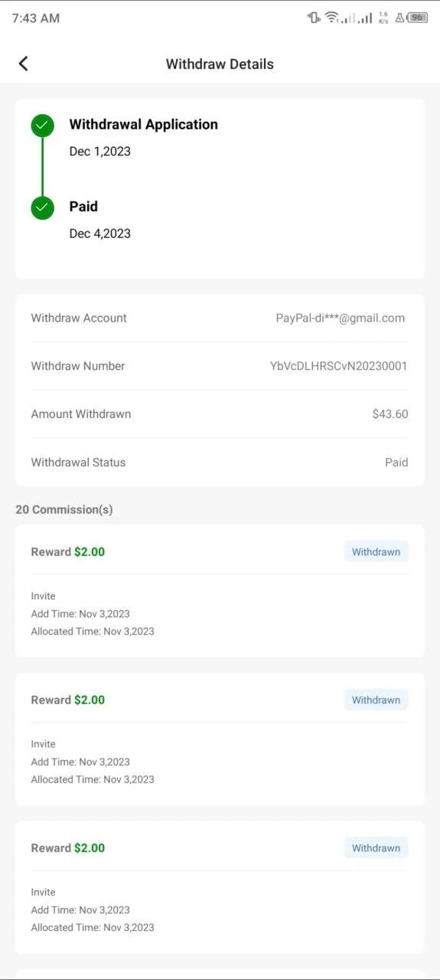
Task: Tap the Wi-Fi status icon
Action: point(332,18)
